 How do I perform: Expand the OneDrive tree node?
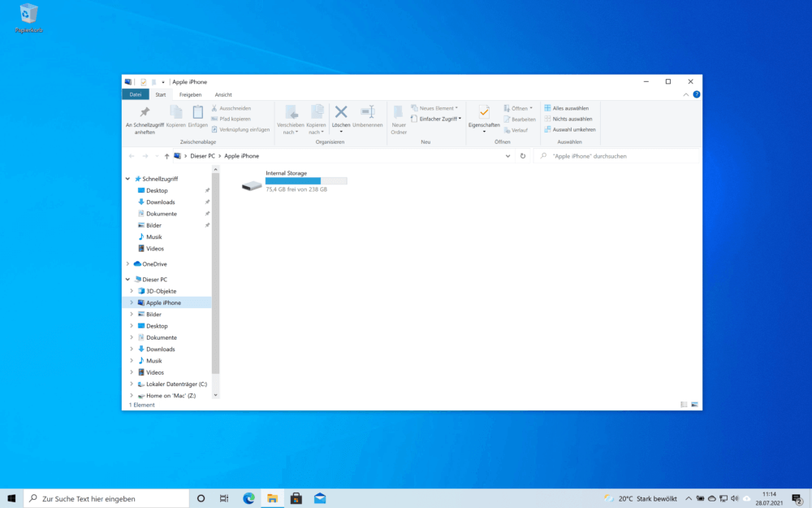tap(128, 264)
